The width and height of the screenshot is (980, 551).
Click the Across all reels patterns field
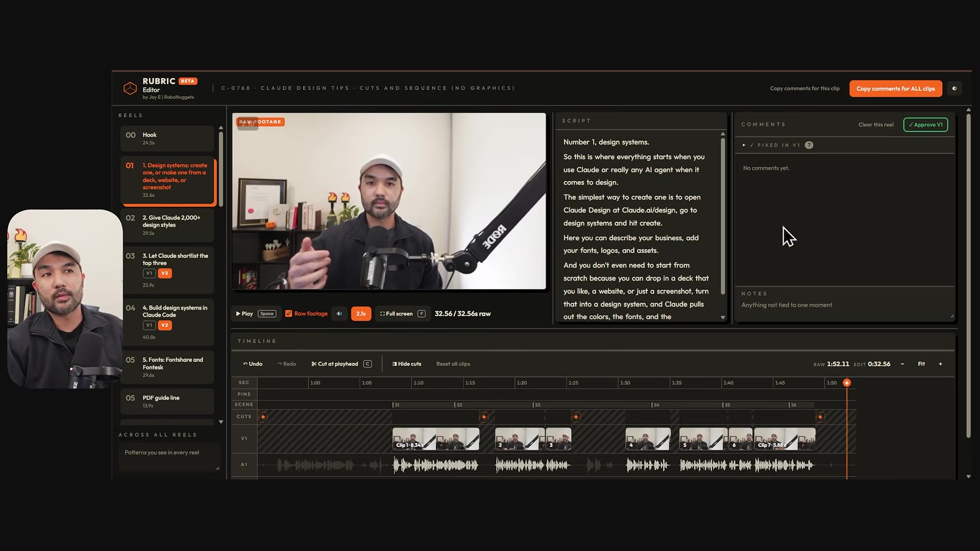pos(169,458)
